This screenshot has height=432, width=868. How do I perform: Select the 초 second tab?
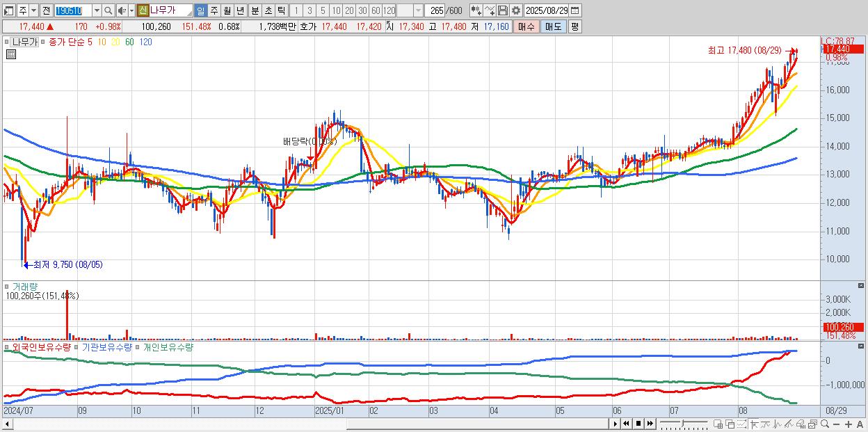pyautogui.click(x=268, y=10)
